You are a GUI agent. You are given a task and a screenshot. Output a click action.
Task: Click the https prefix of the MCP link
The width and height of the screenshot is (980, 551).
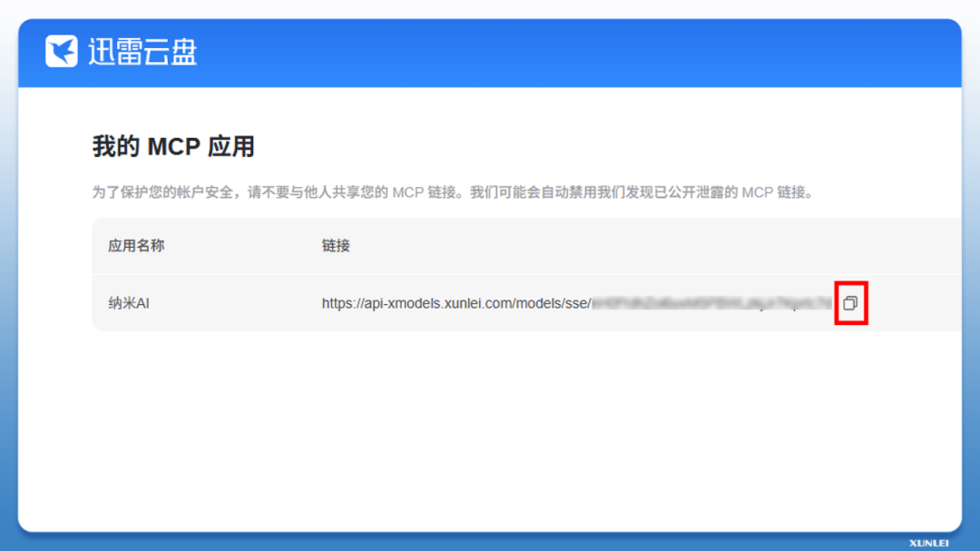click(x=338, y=303)
